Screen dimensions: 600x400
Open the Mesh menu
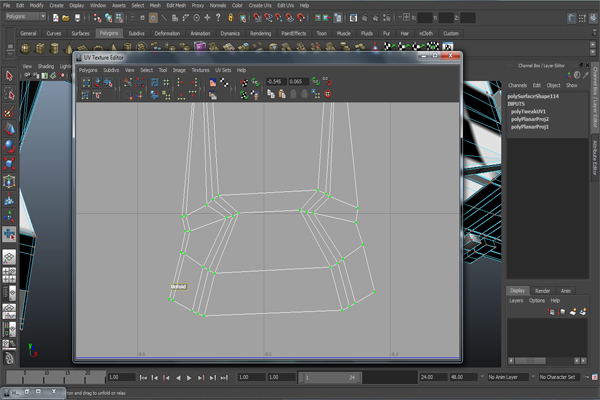click(x=155, y=5)
